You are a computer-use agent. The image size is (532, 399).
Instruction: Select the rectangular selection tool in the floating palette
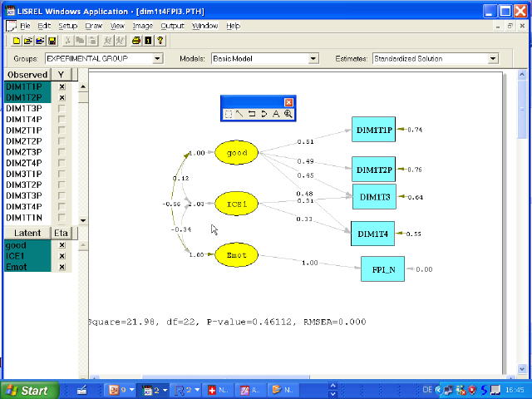(x=228, y=114)
